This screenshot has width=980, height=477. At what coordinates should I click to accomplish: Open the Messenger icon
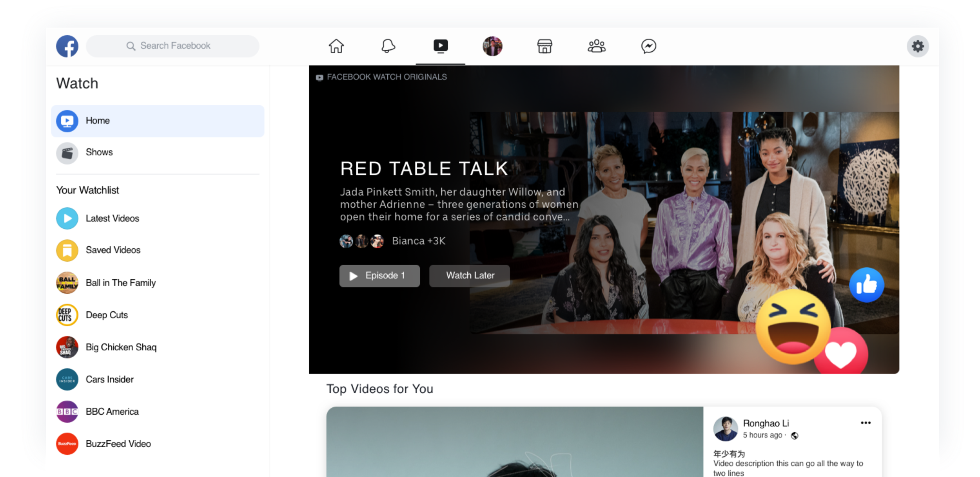click(649, 46)
